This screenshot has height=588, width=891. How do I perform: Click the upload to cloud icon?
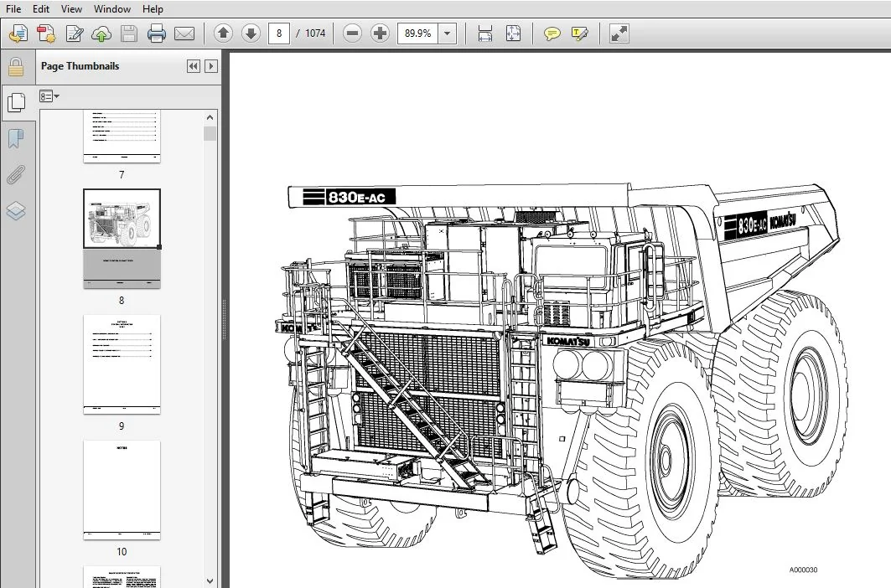coord(101,34)
